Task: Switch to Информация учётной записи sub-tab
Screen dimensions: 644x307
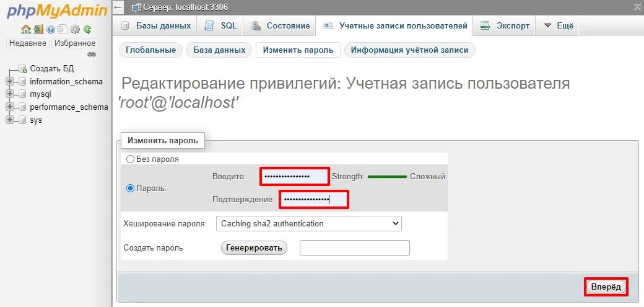Action: [409, 50]
